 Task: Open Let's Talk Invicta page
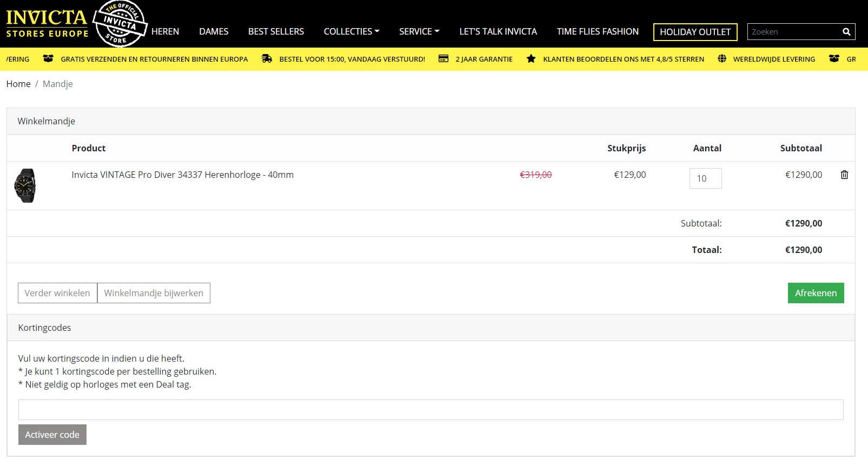[x=498, y=31]
